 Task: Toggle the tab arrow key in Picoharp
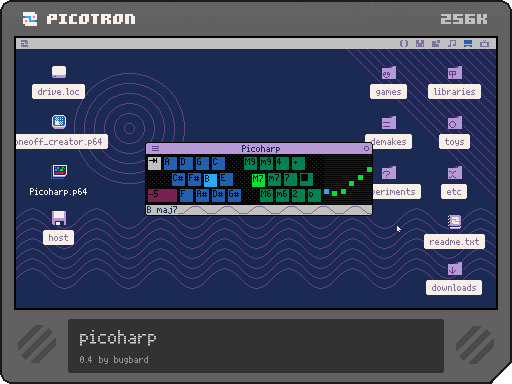pyautogui.click(x=154, y=163)
